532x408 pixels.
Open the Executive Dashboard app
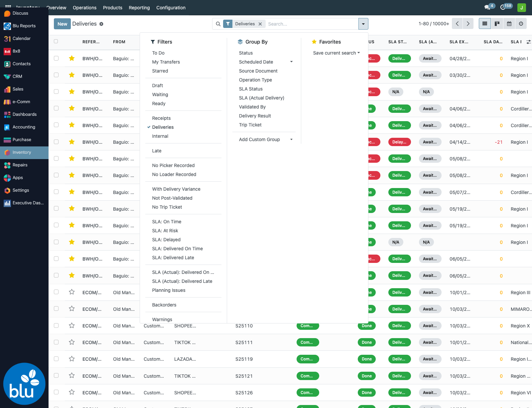point(24,203)
